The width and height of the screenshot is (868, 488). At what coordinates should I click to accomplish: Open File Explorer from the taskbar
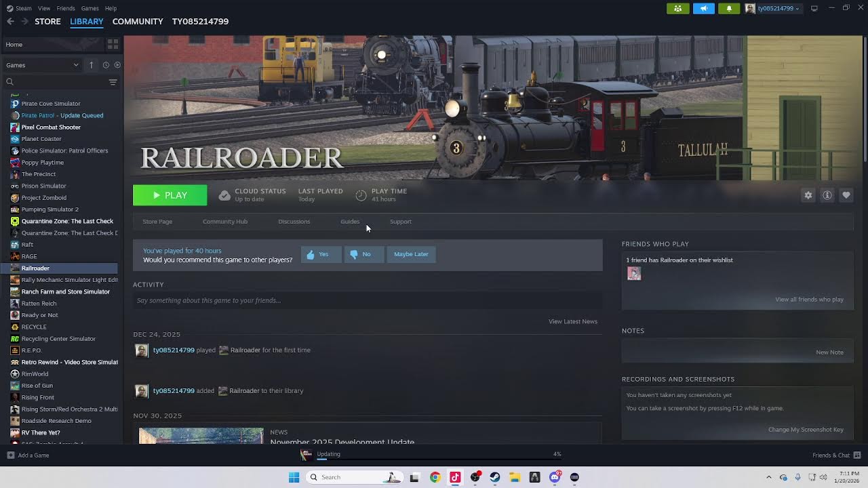515,477
